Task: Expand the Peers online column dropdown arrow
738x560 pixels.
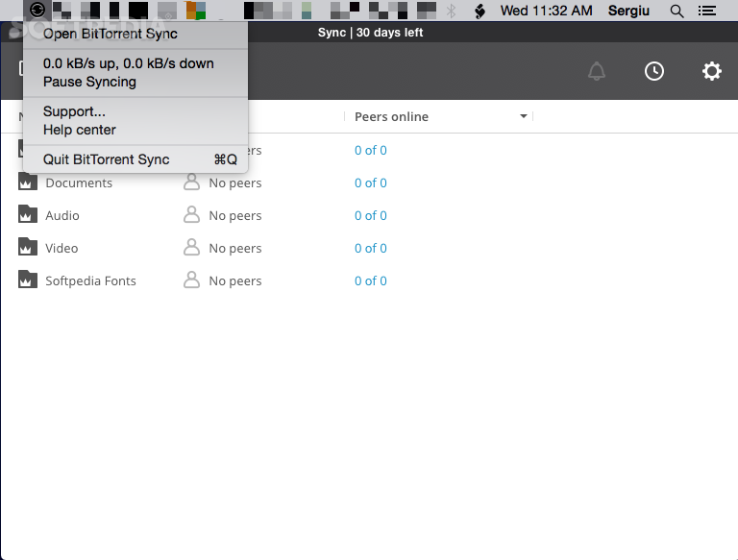Action: click(x=524, y=116)
